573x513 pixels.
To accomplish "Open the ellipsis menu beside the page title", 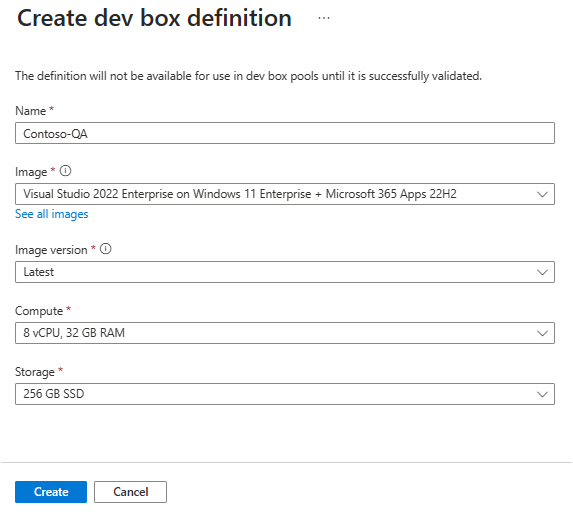I will pos(324,18).
